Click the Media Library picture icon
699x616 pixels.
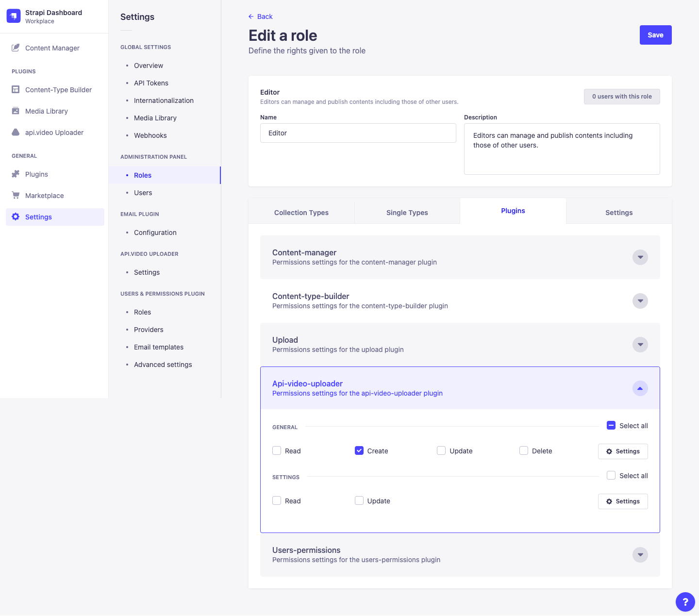click(16, 111)
